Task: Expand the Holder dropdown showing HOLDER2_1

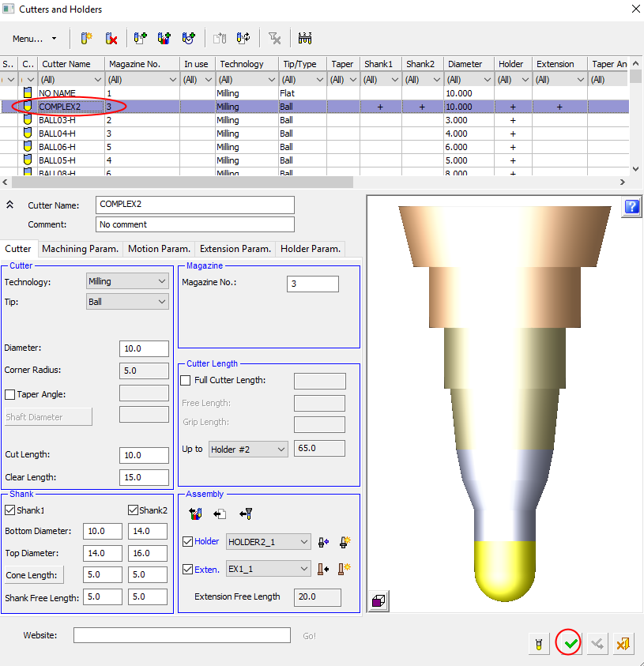Action: [x=268, y=542]
